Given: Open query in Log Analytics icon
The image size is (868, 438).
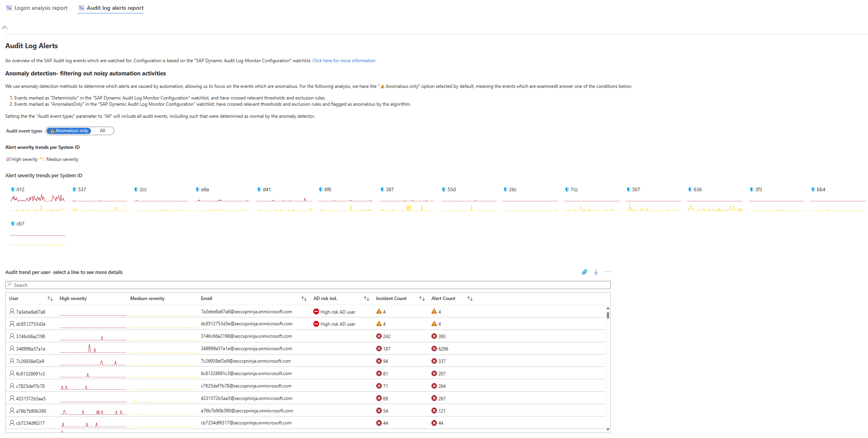Looking at the screenshot, I should (x=584, y=272).
